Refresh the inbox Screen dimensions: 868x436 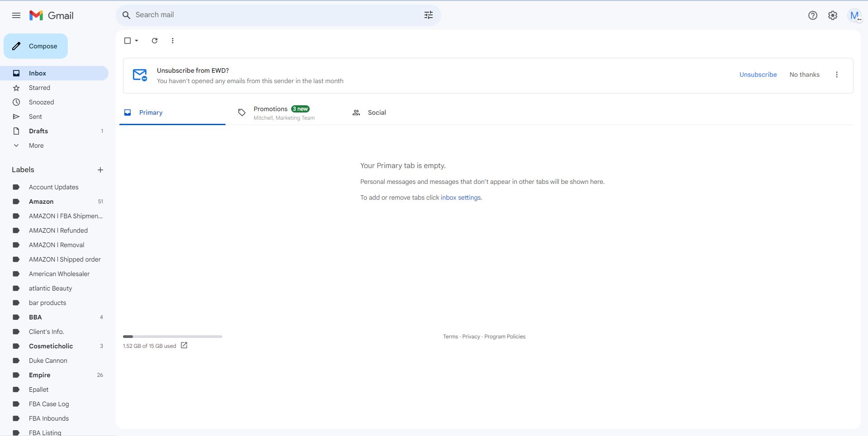click(155, 41)
